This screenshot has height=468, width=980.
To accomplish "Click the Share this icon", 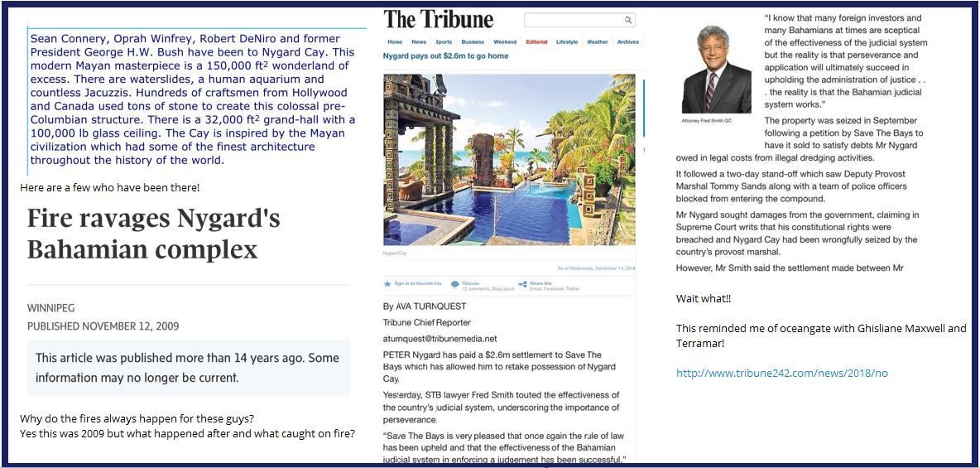I will pos(522,285).
